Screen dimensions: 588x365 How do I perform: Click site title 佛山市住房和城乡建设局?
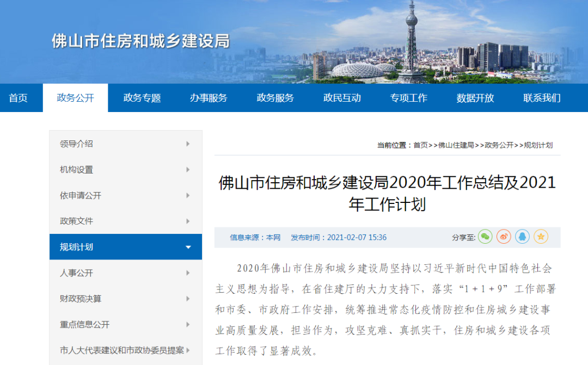pos(140,41)
